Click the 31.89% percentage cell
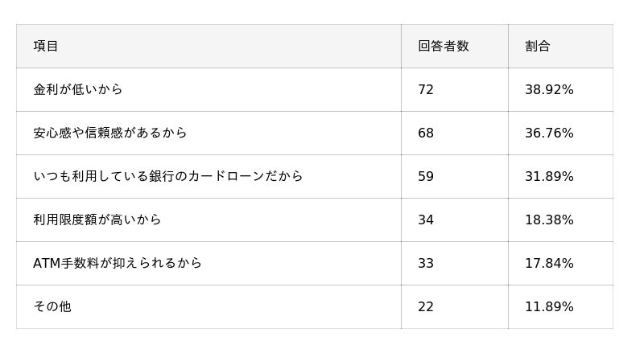The height and width of the screenshot is (353, 644). [x=549, y=177]
